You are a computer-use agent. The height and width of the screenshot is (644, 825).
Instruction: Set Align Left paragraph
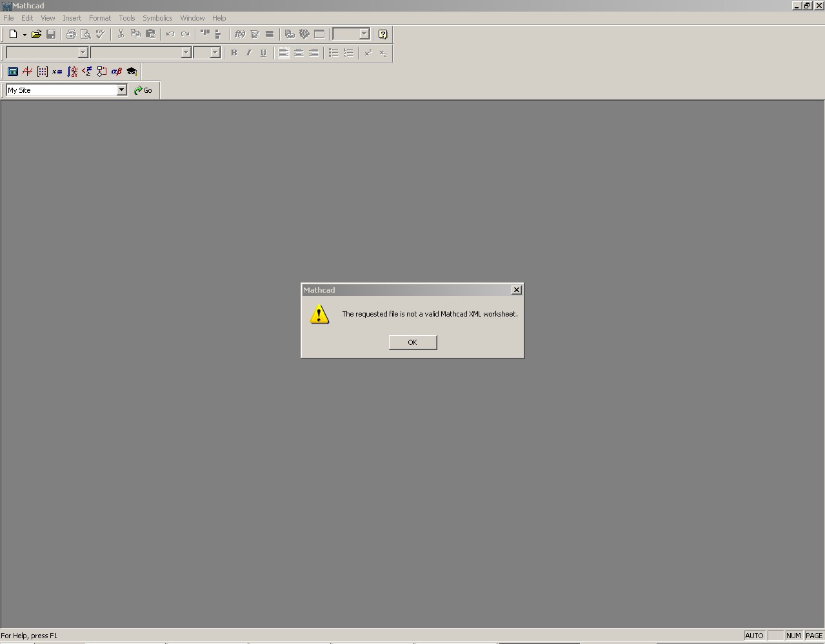tap(284, 53)
